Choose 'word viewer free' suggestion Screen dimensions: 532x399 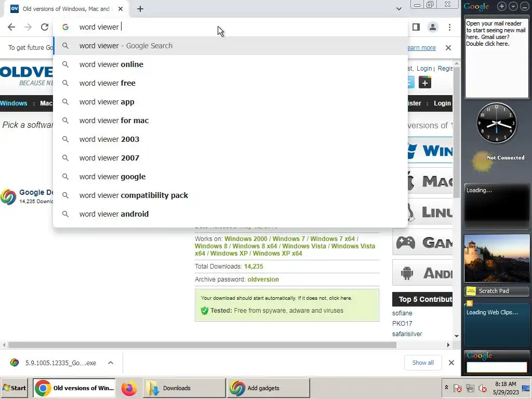click(230, 83)
